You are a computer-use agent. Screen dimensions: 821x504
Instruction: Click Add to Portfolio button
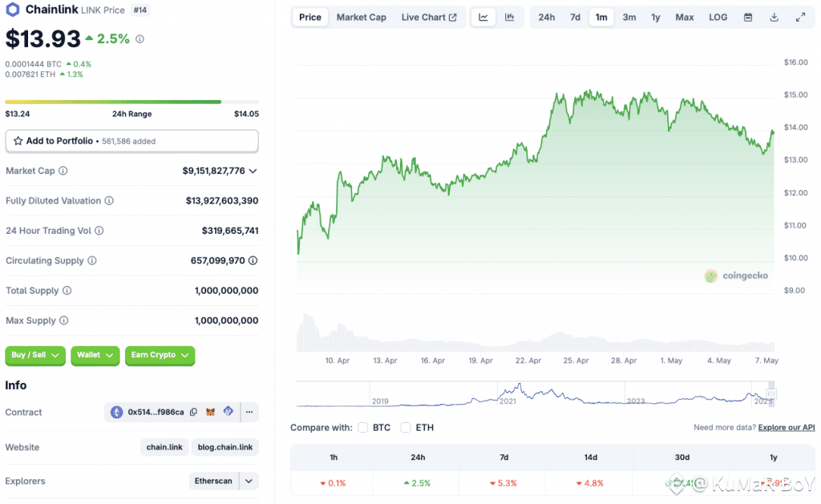tap(132, 141)
